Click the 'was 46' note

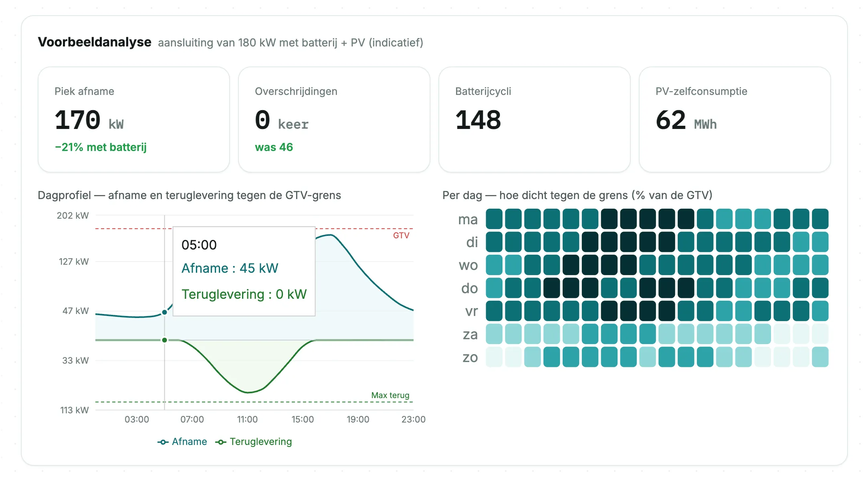point(274,147)
